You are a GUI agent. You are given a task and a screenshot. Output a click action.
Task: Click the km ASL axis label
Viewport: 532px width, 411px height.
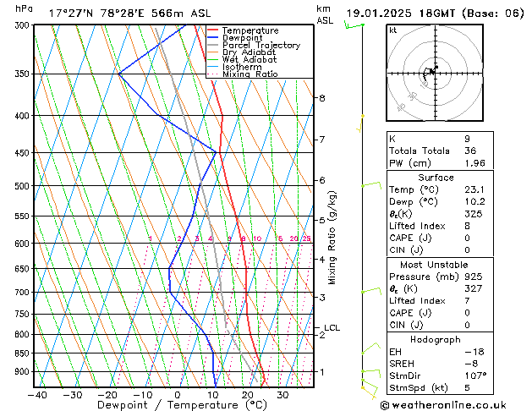[325, 14]
